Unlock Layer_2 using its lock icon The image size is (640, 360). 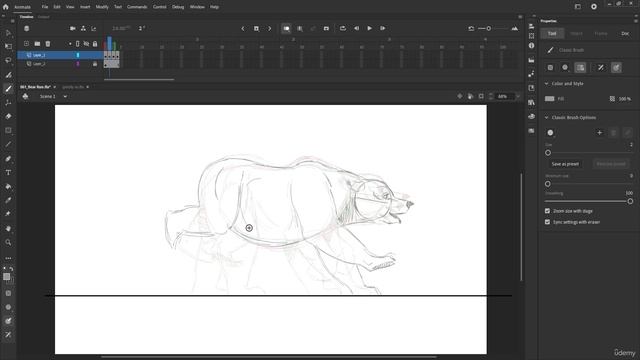[x=95, y=64]
